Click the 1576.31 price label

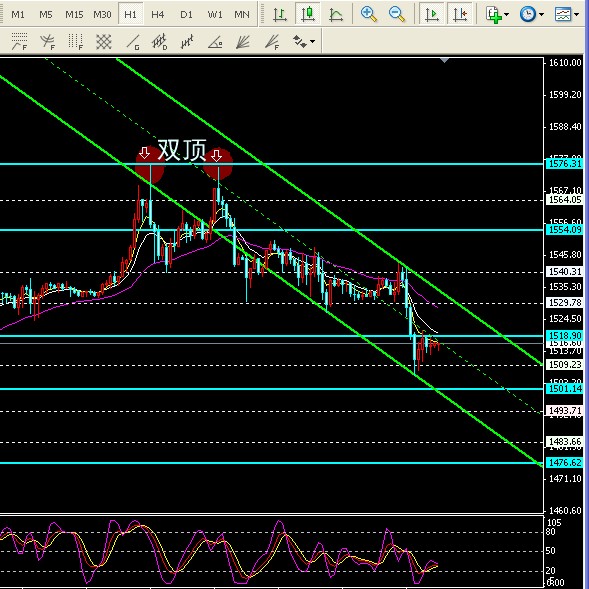coord(565,164)
